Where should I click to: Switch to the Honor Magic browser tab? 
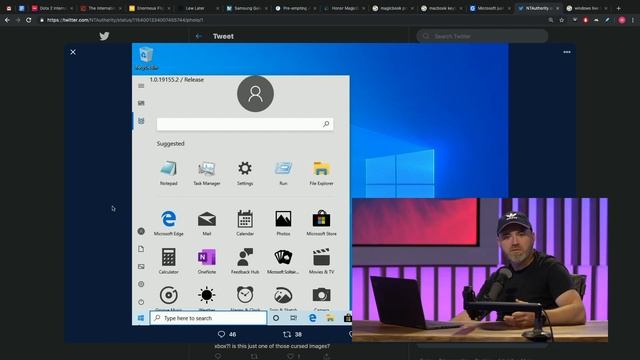[x=343, y=8]
